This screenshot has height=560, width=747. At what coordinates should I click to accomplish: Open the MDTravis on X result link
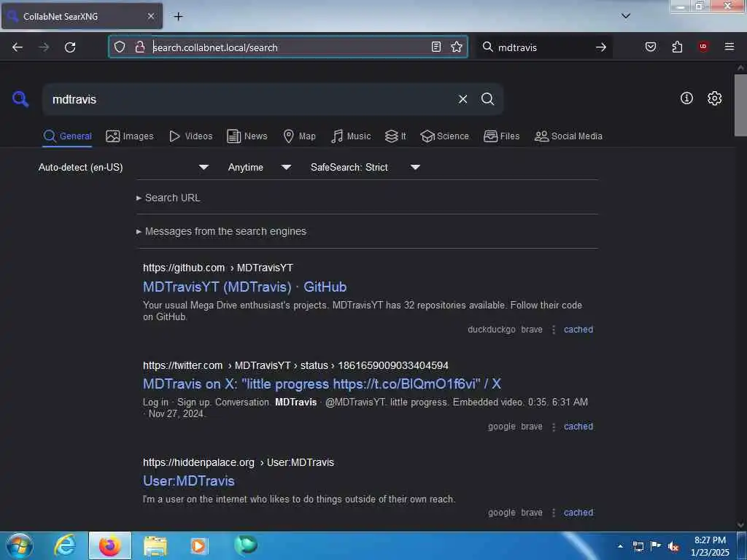pos(322,384)
